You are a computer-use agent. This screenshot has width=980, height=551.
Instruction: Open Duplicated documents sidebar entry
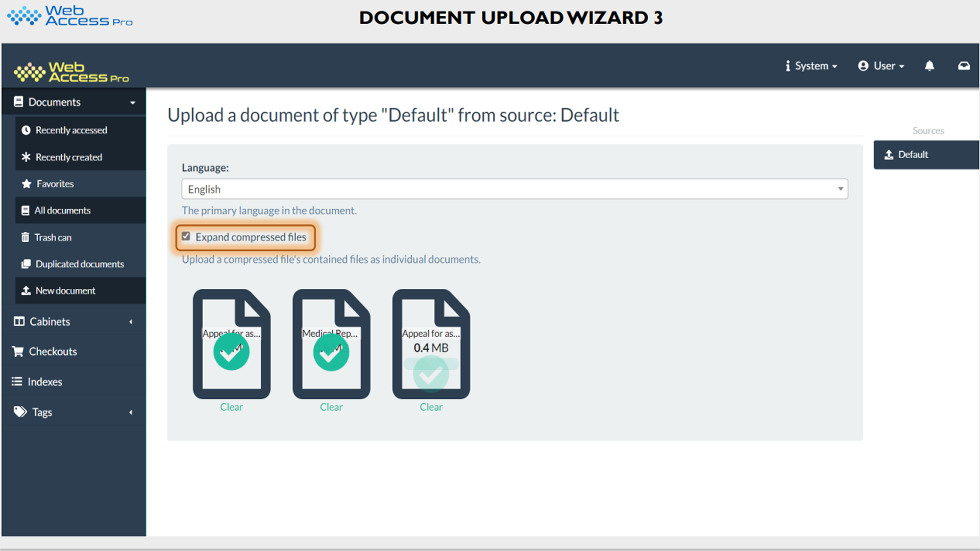(x=79, y=264)
